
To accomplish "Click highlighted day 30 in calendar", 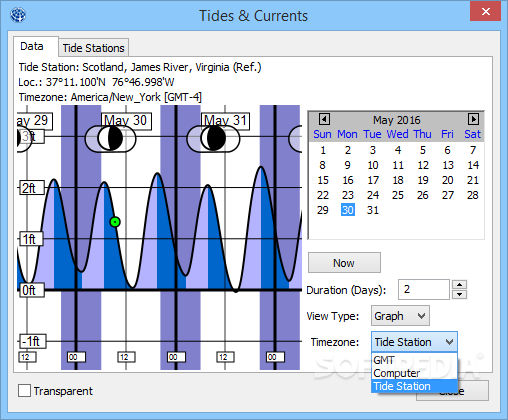I will point(348,210).
